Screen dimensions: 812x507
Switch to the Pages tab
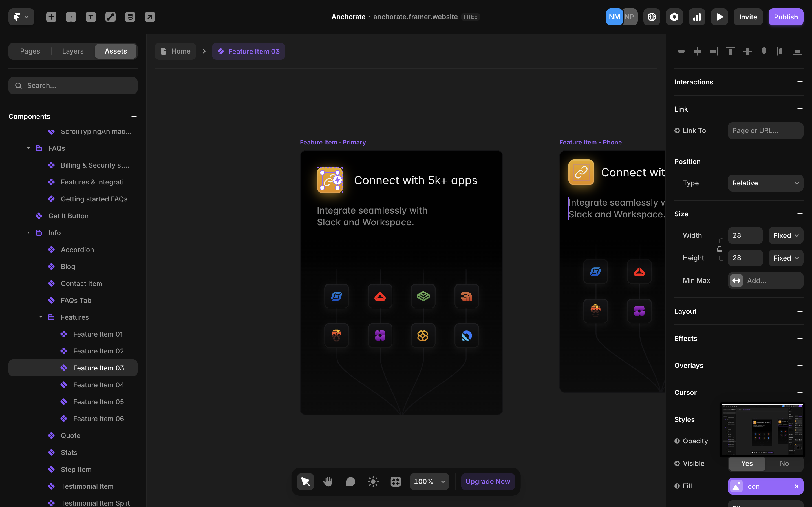(30, 51)
